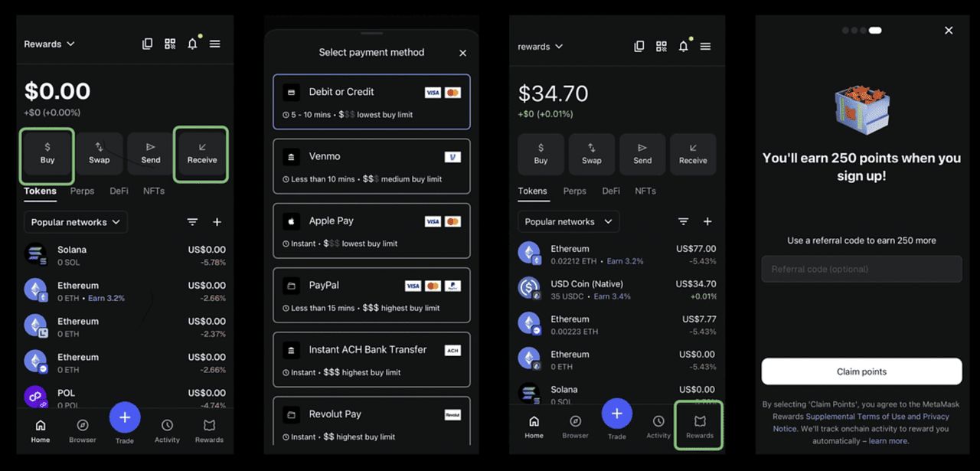
Task: Choose Debit or Credit payment method
Action: coord(371,102)
